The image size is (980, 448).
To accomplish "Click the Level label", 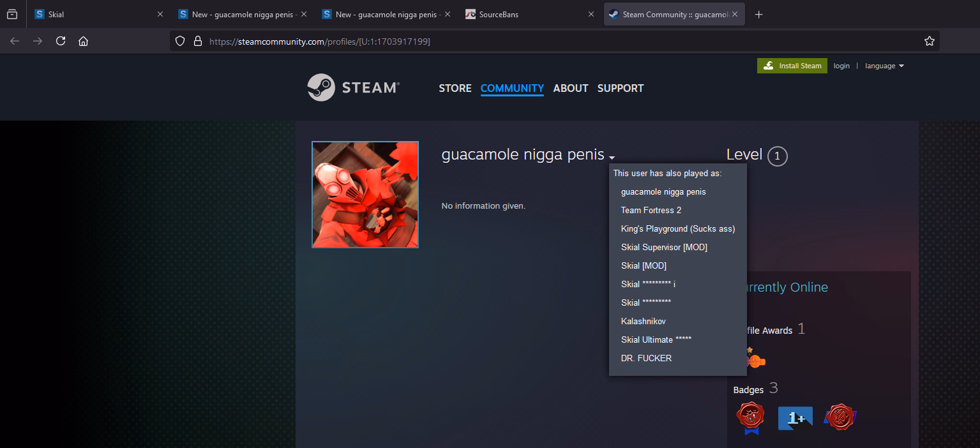I will coord(744,154).
